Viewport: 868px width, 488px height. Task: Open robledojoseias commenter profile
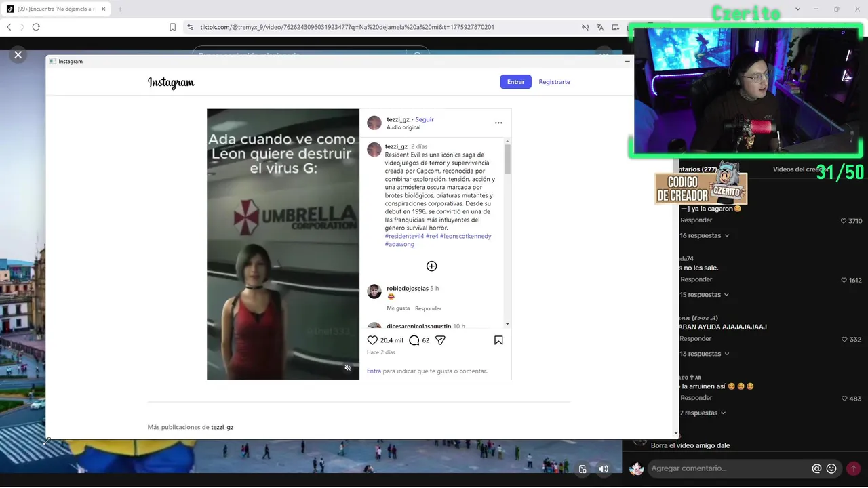408,288
